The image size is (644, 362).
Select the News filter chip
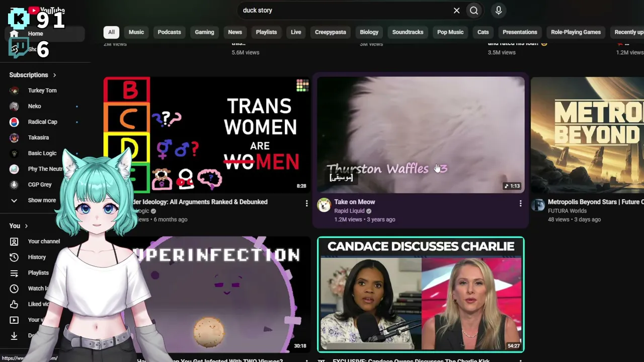tap(235, 32)
